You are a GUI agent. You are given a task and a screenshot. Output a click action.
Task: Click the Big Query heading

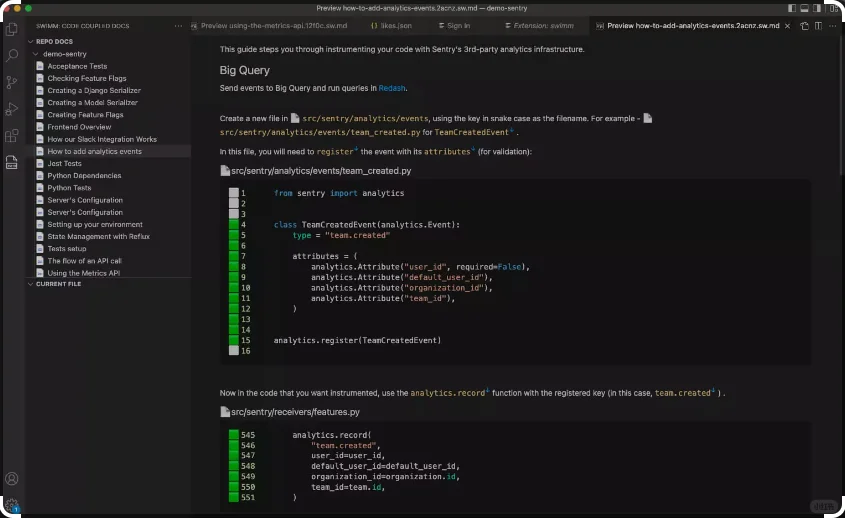(x=244, y=71)
